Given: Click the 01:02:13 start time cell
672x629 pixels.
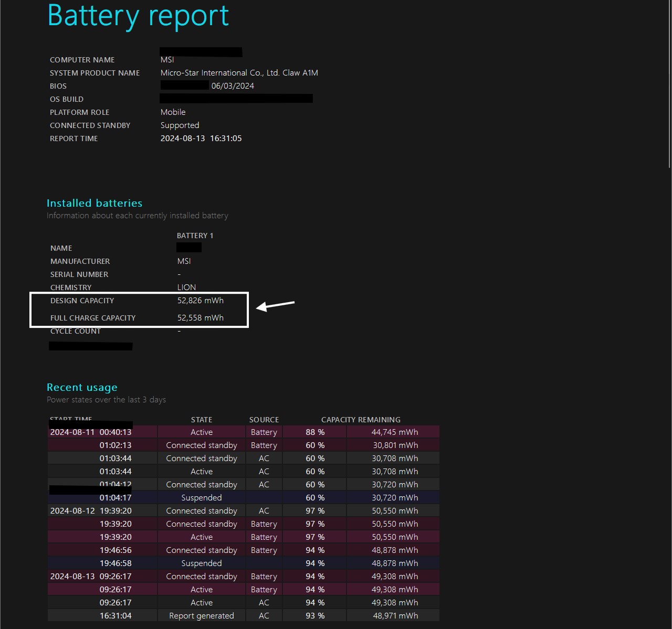Looking at the screenshot, I should click(115, 445).
